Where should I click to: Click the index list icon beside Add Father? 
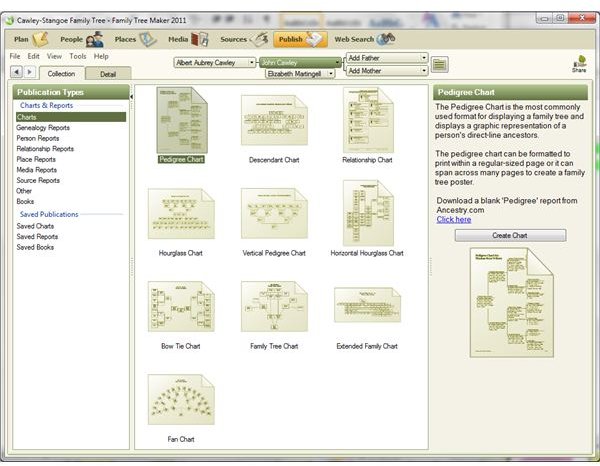tap(439, 64)
